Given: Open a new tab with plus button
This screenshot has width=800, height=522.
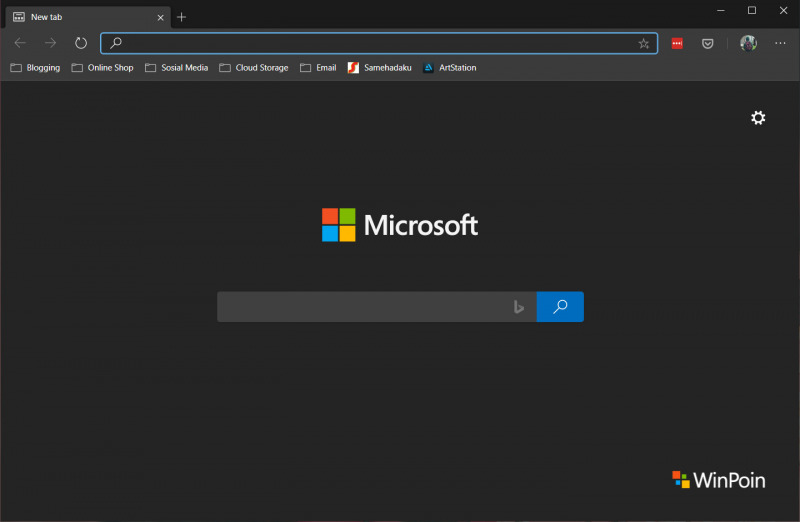Looking at the screenshot, I should click(x=181, y=17).
